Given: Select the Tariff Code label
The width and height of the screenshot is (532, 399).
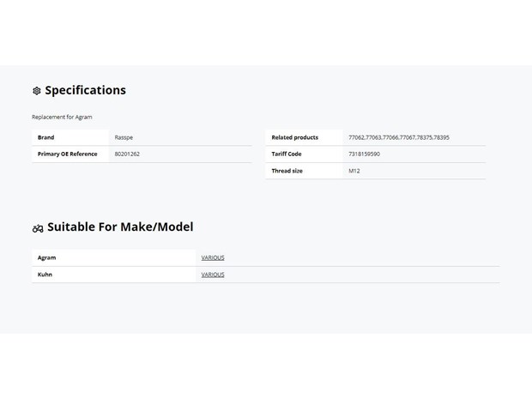Looking at the screenshot, I should click(x=287, y=154).
